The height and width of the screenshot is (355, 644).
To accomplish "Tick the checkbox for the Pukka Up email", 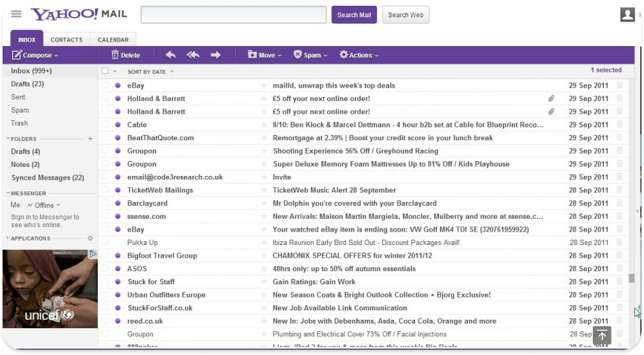I will click(105, 242).
